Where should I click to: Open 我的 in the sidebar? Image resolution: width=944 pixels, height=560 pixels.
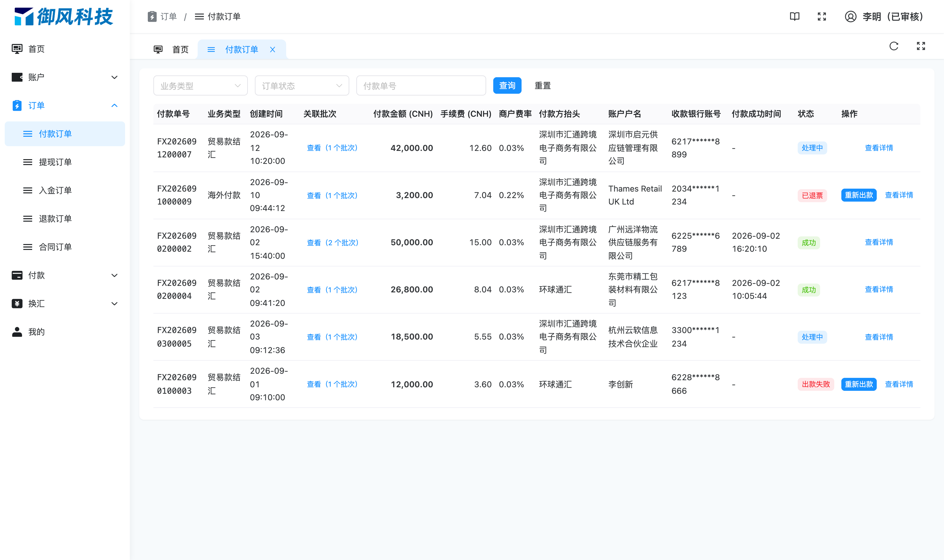tap(65, 332)
